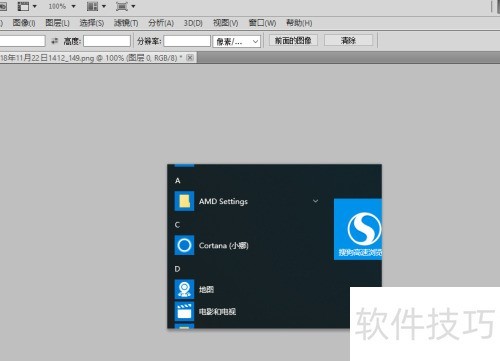The image size is (500, 361).
Task: Open the 图层(L) menu
Action: click(57, 23)
